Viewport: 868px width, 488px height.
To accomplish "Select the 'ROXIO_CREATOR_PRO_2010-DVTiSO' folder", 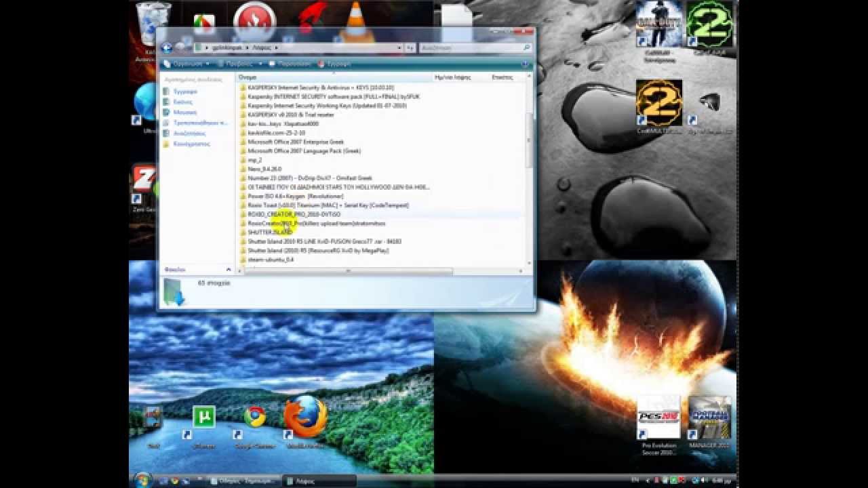I will point(294,214).
